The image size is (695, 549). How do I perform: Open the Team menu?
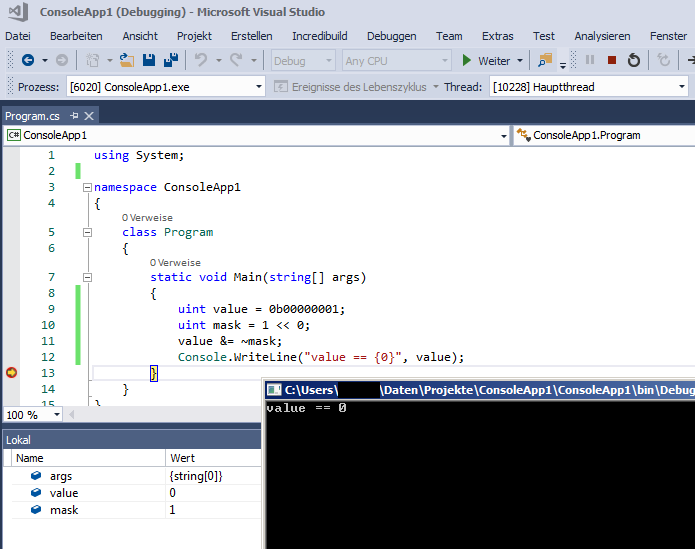pyautogui.click(x=449, y=36)
